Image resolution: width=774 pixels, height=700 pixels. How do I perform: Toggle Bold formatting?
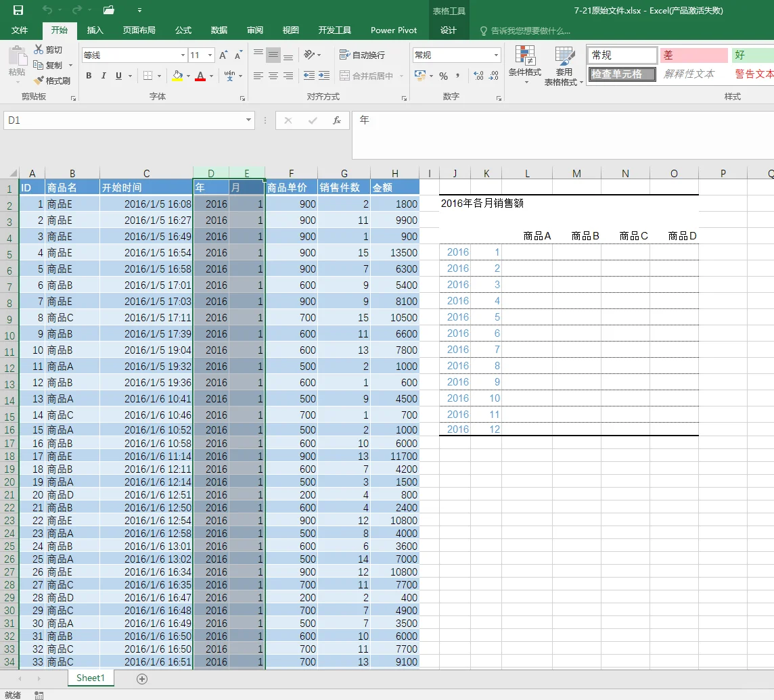coord(89,76)
